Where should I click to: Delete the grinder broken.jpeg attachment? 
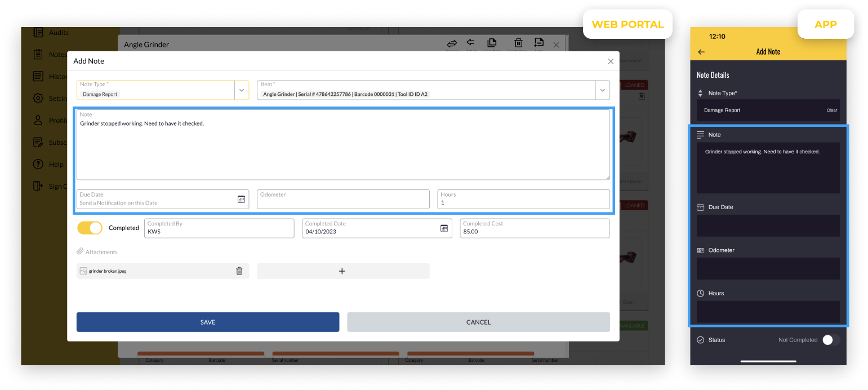point(239,271)
